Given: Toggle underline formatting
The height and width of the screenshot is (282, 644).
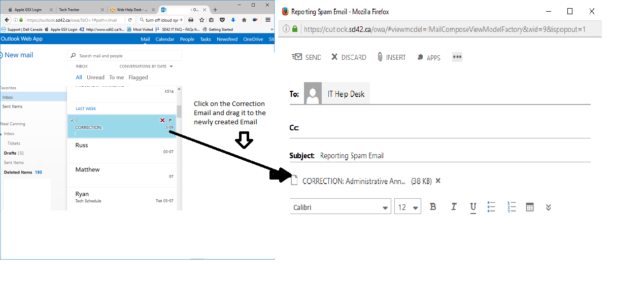Looking at the screenshot, I should 473,206.
